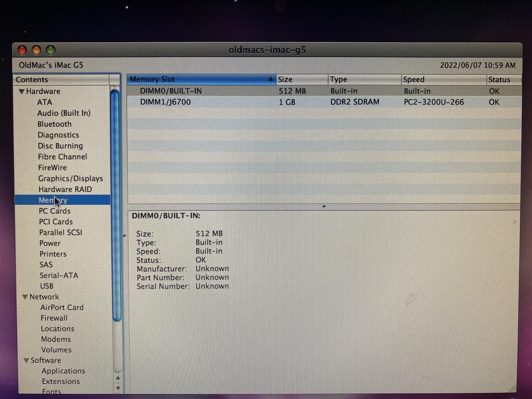Click the yellow minimize window button
This screenshot has width=532, height=399.
click(36, 50)
